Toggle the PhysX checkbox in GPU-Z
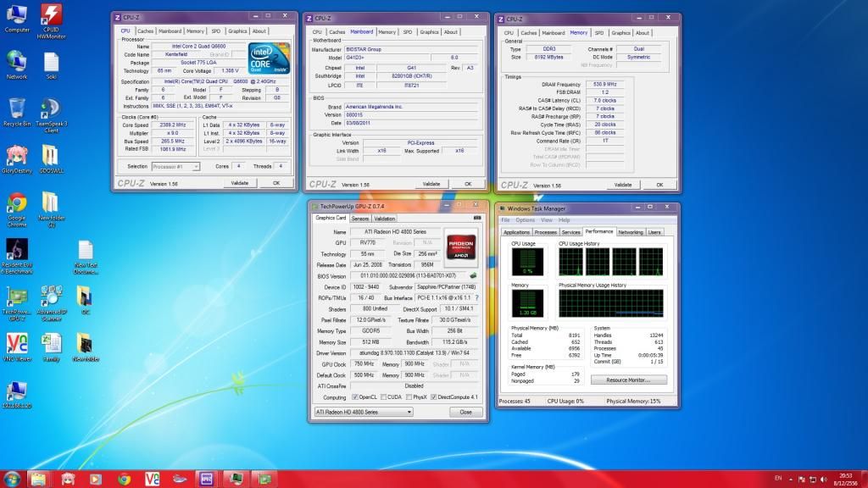The height and width of the screenshot is (488, 868). (409, 396)
